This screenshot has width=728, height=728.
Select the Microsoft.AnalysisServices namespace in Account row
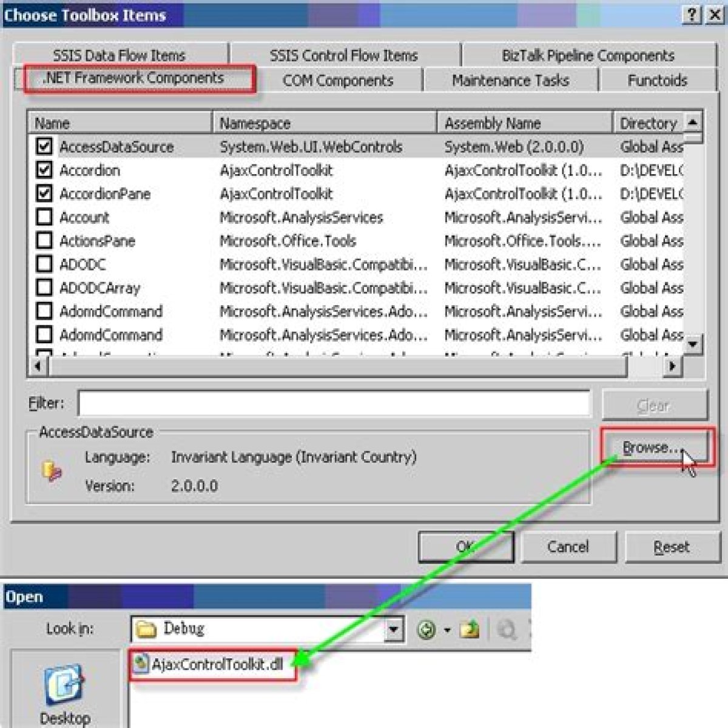[302, 217]
